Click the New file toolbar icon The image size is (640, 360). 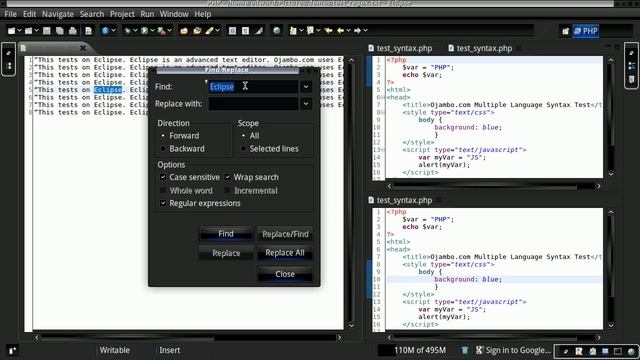click(x=11, y=31)
